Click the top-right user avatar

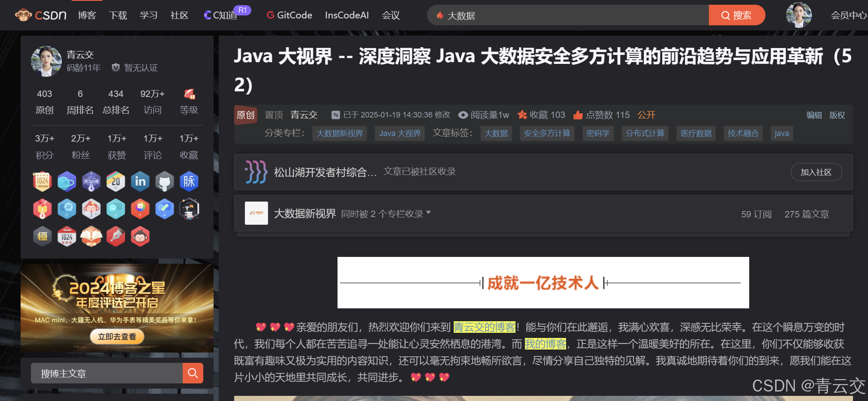pos(799,15)
